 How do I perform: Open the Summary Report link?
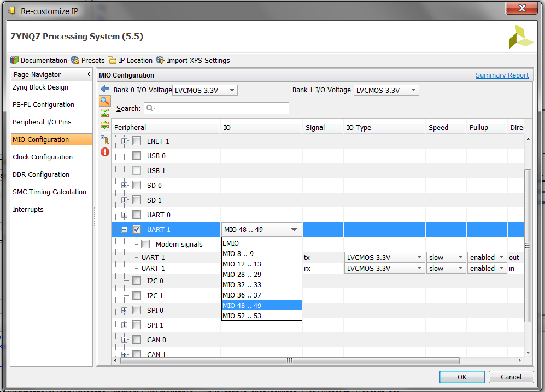click(502, 75)
